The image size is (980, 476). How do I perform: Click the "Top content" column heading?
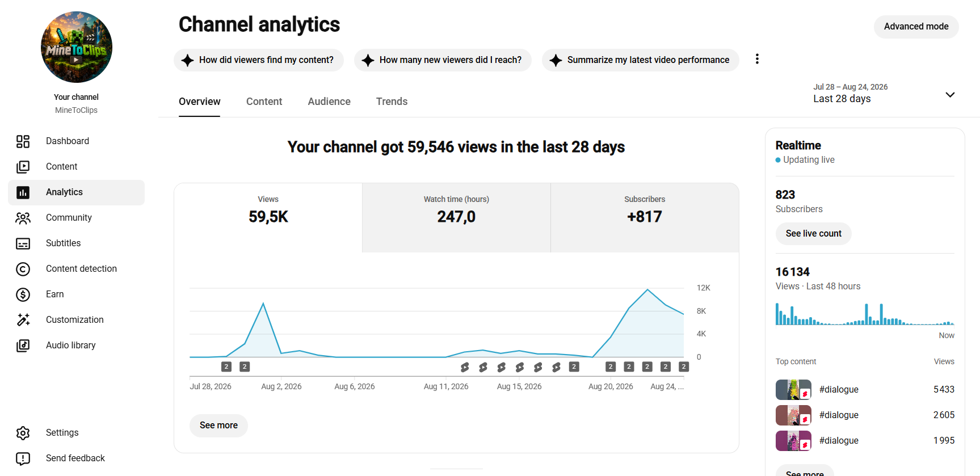pos(796,361)
